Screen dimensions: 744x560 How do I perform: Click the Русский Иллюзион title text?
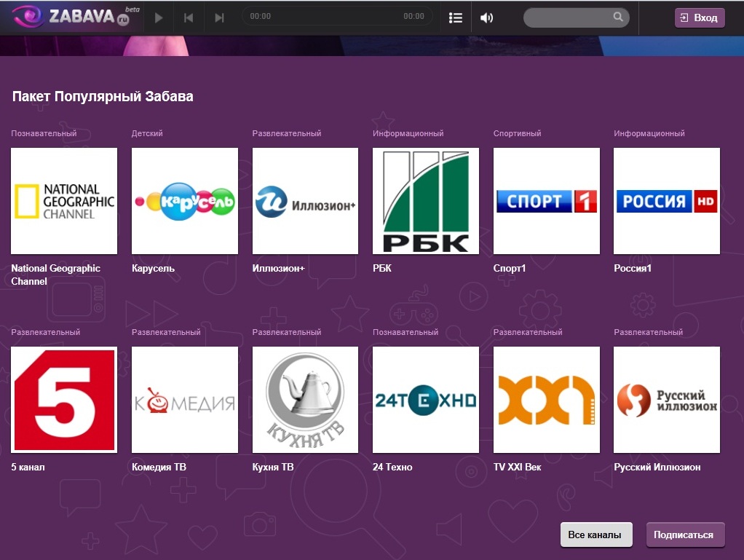pyautogui.click(x=657, y=468)
